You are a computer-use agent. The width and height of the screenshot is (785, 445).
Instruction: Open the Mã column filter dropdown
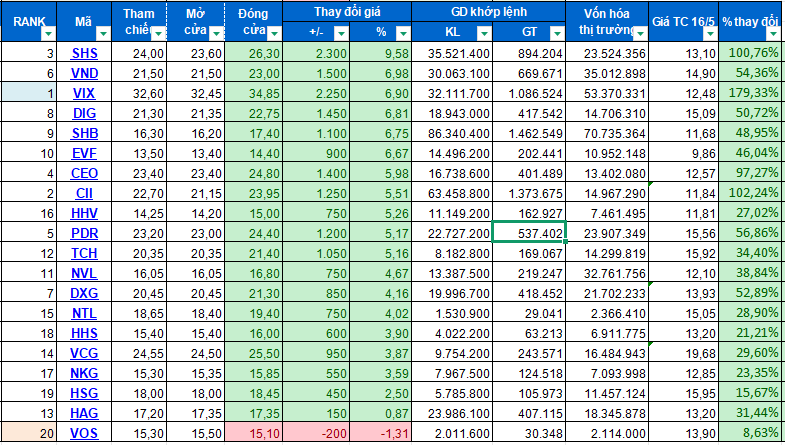pyautogui.click(x=103, y=34)
